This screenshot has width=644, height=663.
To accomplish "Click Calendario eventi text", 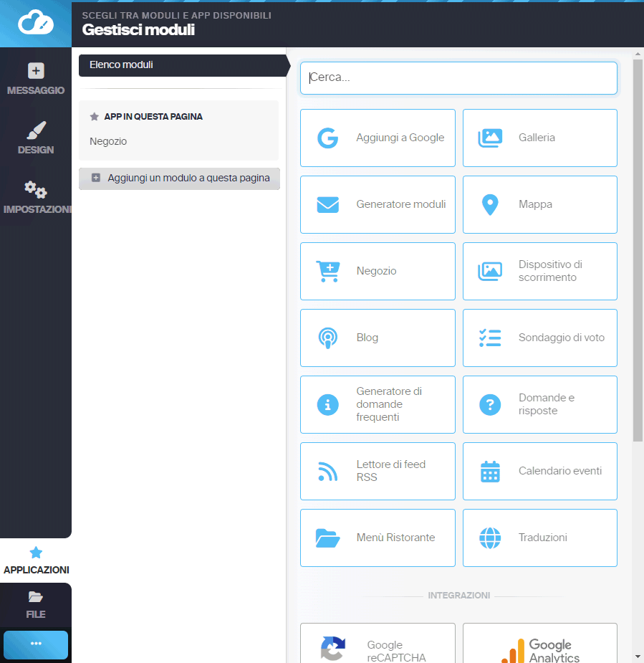I will click(560, 471).
